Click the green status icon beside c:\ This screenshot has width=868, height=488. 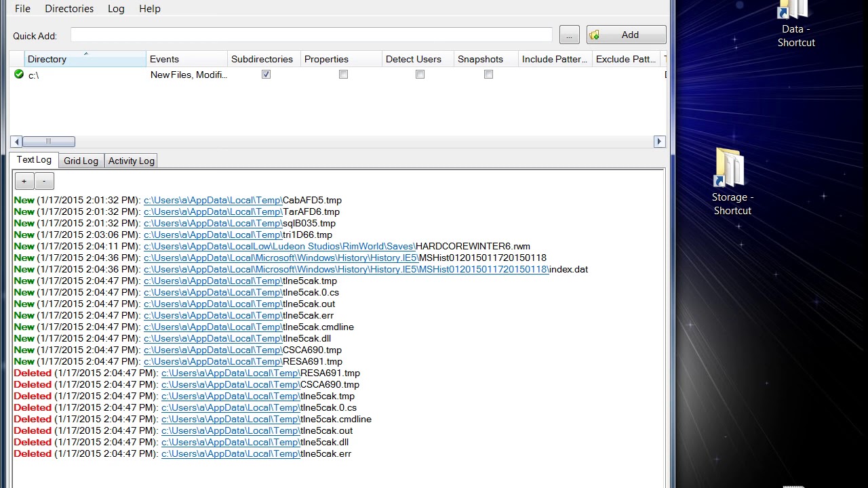point(19,75)
